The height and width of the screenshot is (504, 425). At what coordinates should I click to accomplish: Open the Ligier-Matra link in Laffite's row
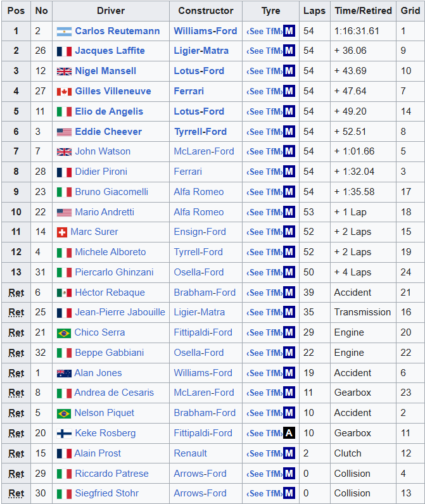pyautogui.click(x=201, y=51)
